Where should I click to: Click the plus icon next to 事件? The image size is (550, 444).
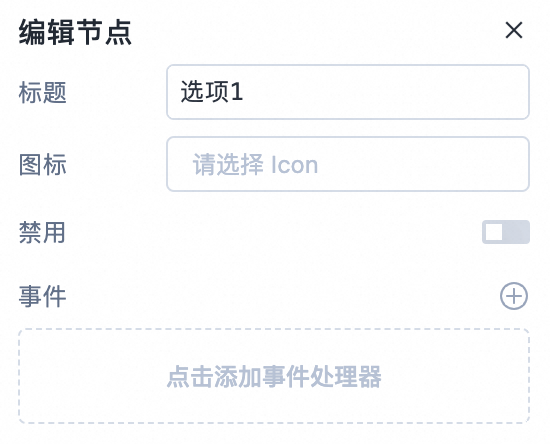pos(514,296)
